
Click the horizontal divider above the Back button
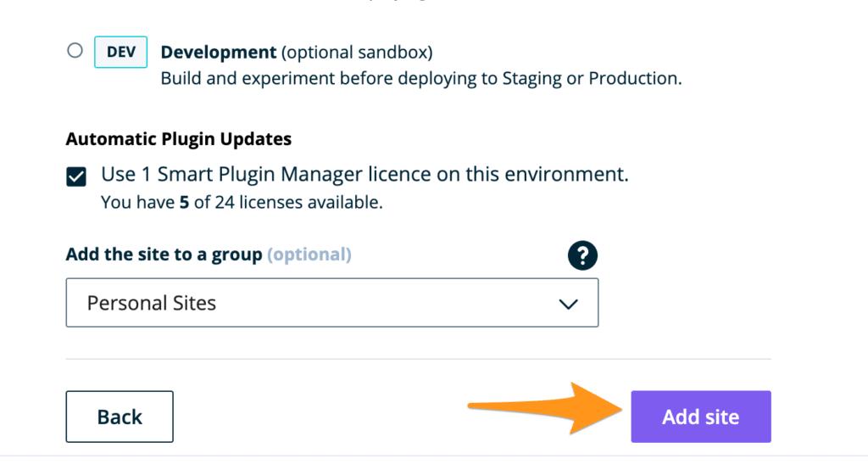tap(418, 359)
